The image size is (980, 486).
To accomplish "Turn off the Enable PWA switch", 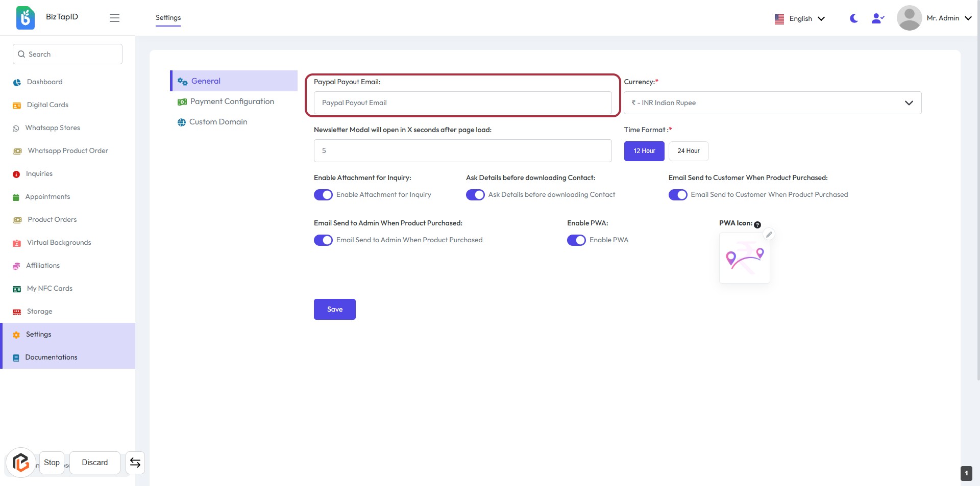I will click(576, 240).
